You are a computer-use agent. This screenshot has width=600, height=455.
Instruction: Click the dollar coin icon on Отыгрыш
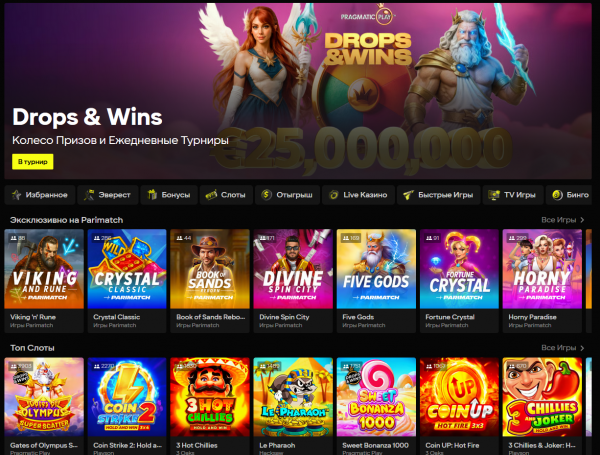point(266,195)
